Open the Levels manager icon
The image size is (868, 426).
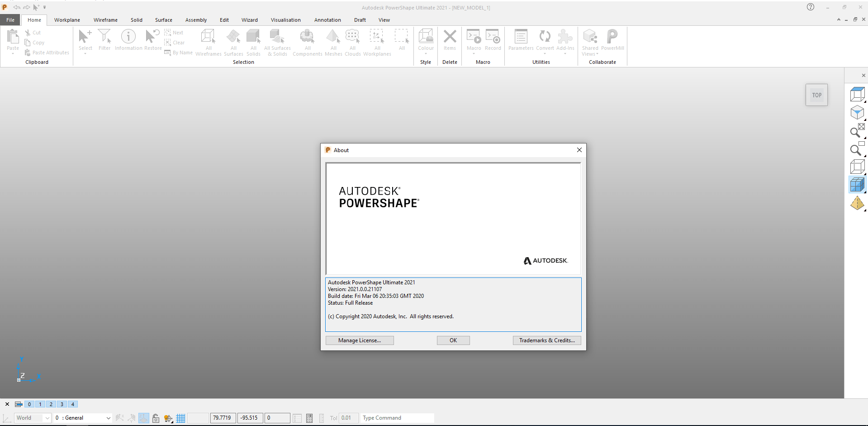click(x=19, y=404)
